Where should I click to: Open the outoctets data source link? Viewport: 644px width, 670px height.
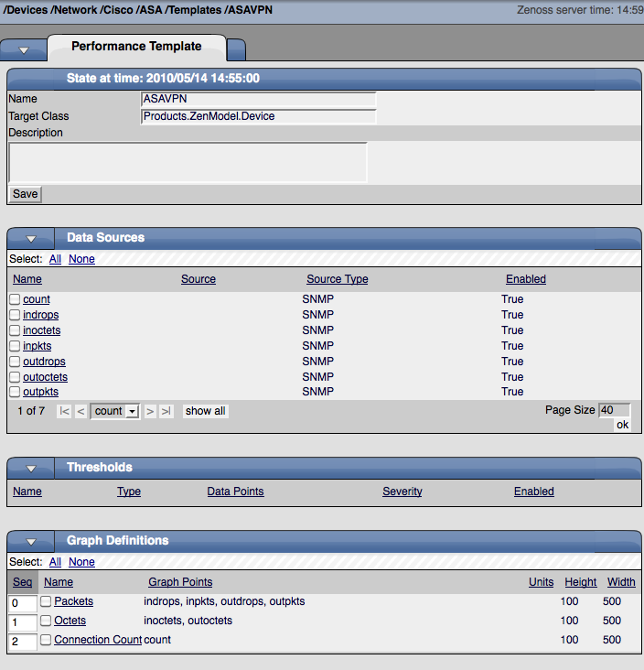pos(45,377)
